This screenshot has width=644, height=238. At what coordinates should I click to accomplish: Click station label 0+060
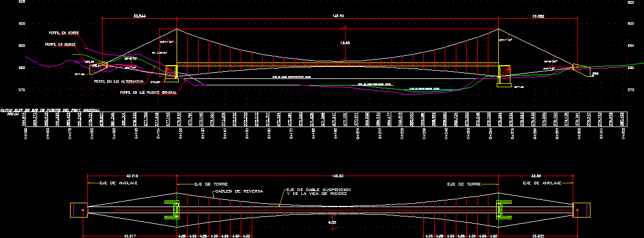pyautogui.click(x=48, y=134)
